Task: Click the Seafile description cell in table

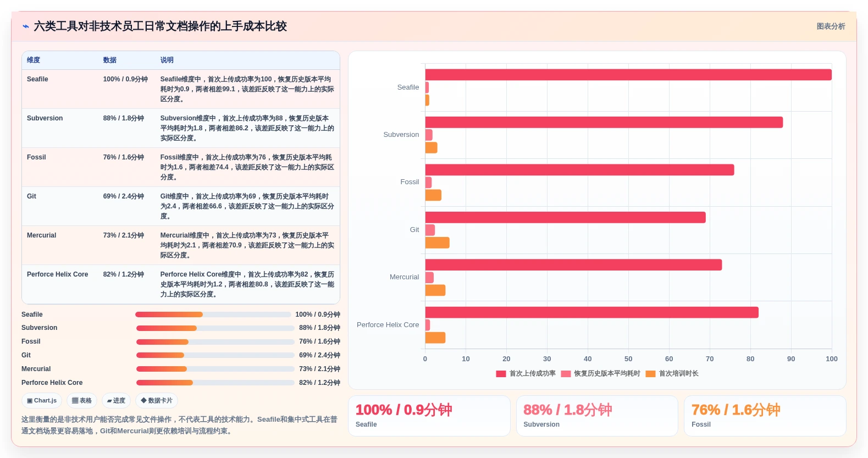Action: [x=247, y=89]
